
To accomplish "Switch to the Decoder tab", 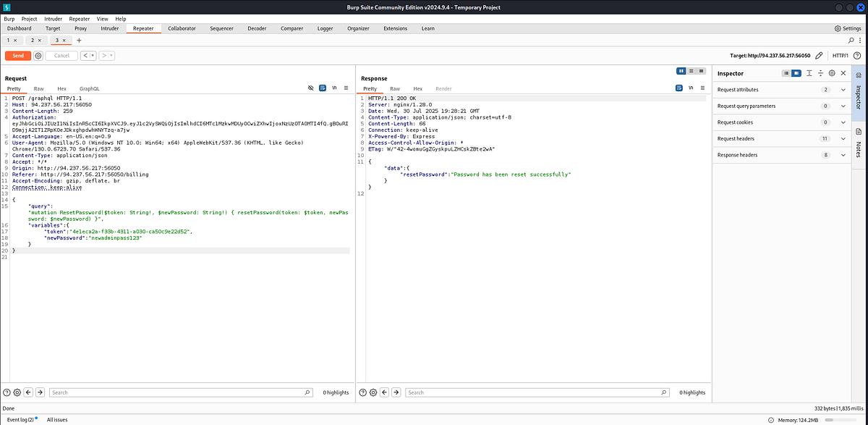I will [257, 28].
